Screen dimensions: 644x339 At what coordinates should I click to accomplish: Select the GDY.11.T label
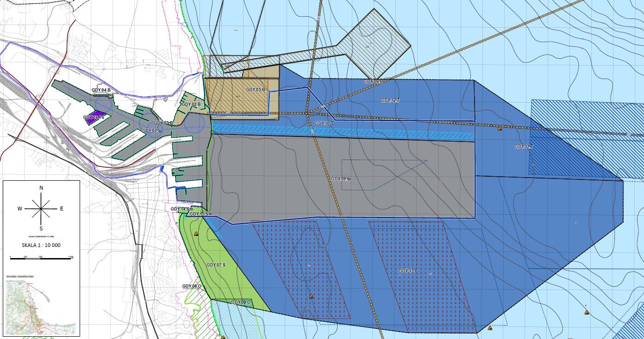point(524,147)
